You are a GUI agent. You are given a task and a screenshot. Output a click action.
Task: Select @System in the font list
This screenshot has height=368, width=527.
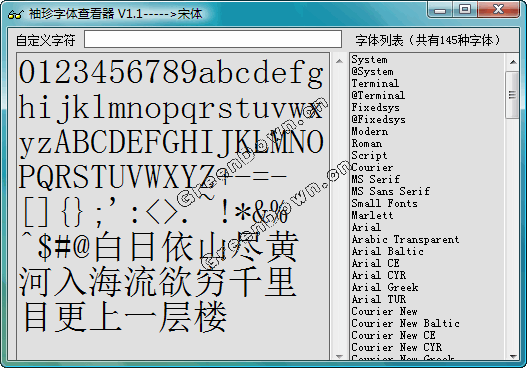click(372, 72)
